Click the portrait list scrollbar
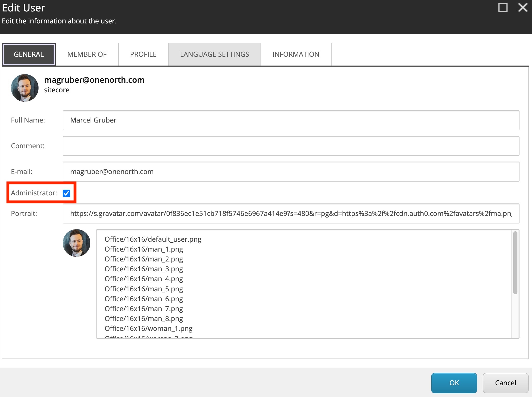 515,263
